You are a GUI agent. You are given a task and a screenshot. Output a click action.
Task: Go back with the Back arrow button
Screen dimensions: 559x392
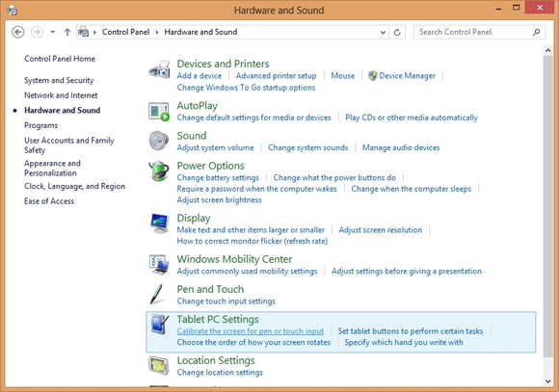click(x=17, y=32)
